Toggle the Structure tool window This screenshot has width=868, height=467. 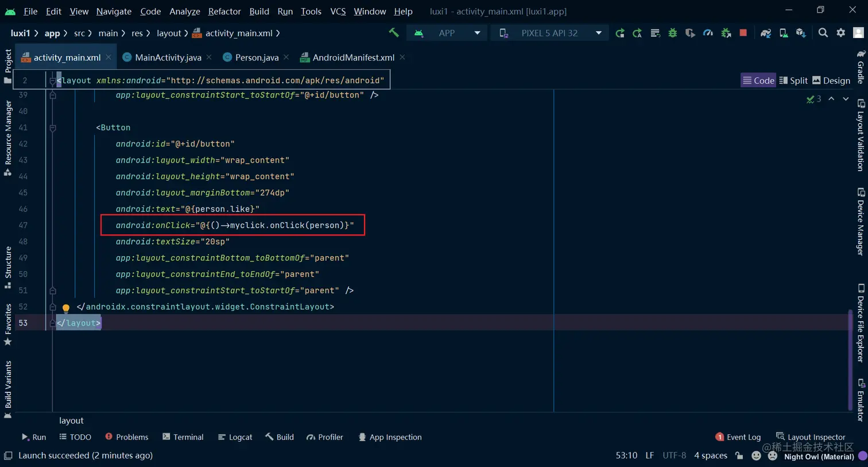tap(7, 267)
